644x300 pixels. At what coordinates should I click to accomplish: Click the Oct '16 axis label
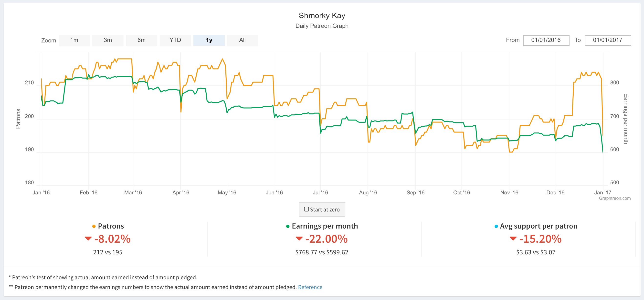coord(462,192)
